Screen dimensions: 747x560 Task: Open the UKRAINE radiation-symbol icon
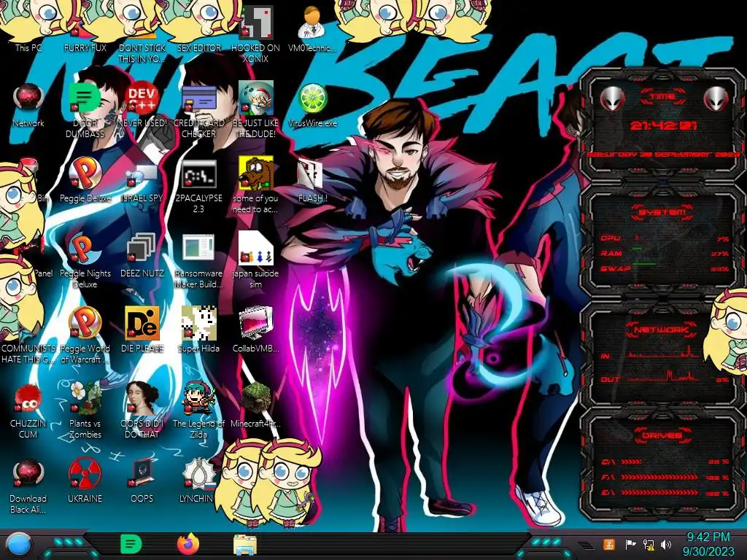click(85, 481)
